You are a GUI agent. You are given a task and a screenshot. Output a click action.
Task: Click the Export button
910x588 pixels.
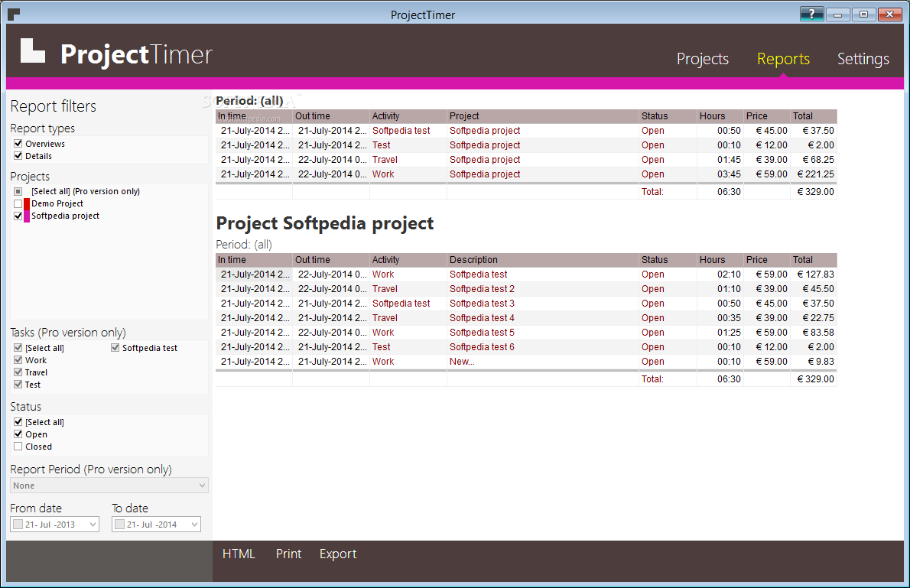[x=338, y=554]
